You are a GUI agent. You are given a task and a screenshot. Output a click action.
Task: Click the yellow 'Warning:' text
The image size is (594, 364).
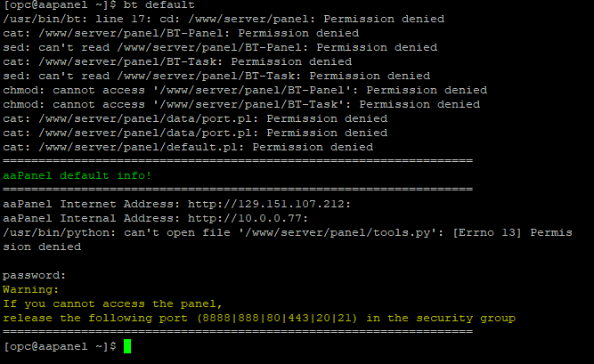[31, 289]
